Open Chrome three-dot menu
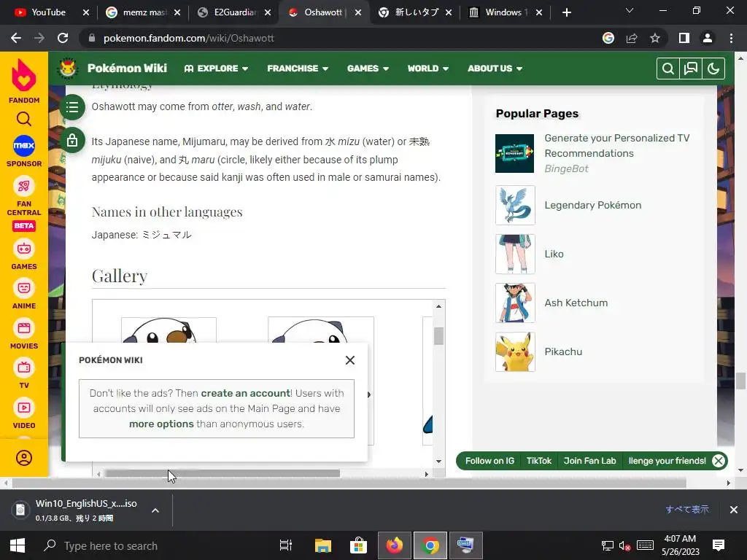 pyautogui.click(x=731, y=38)
